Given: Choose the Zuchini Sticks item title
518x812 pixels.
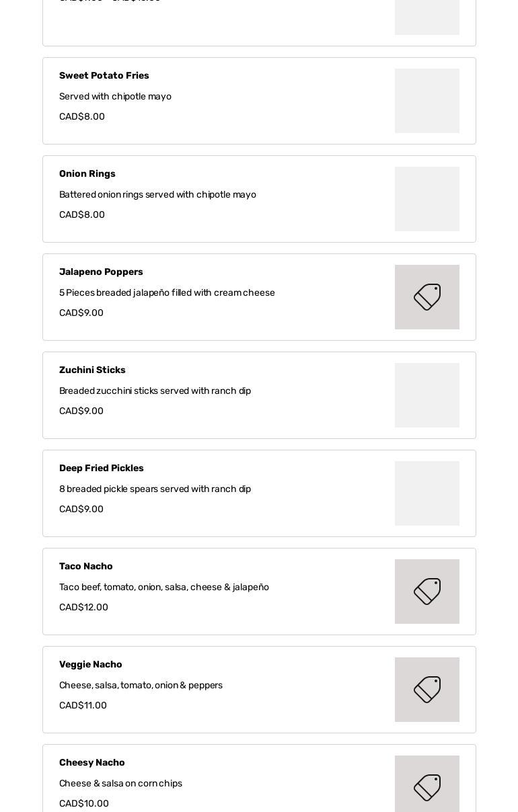Looking at the screenshot, I should [92, 370].
